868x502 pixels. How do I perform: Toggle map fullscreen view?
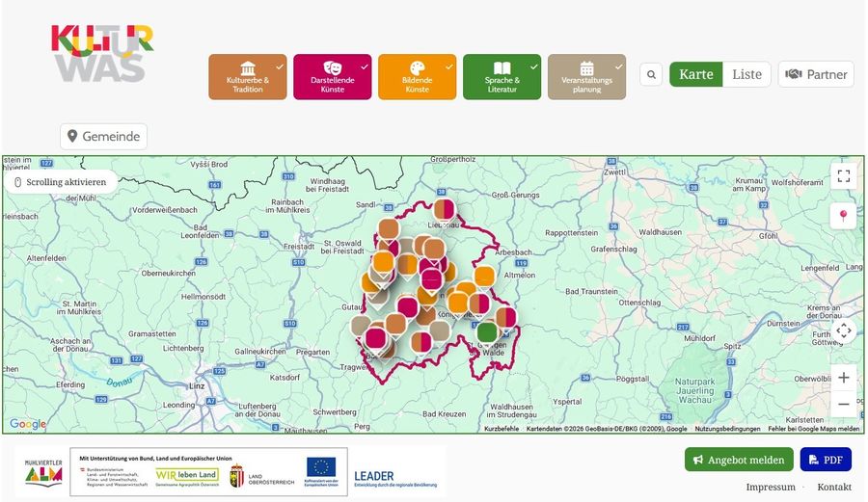pyautogui.click(x=843, y=175)
